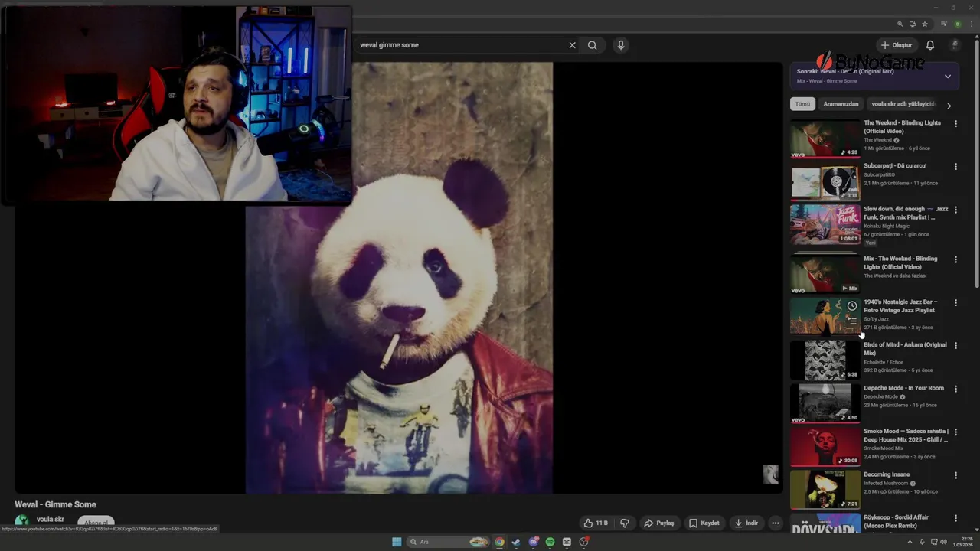Click the search magnifier button
The width and height of the screenshot is (980, 551).
tap(592, 45)
